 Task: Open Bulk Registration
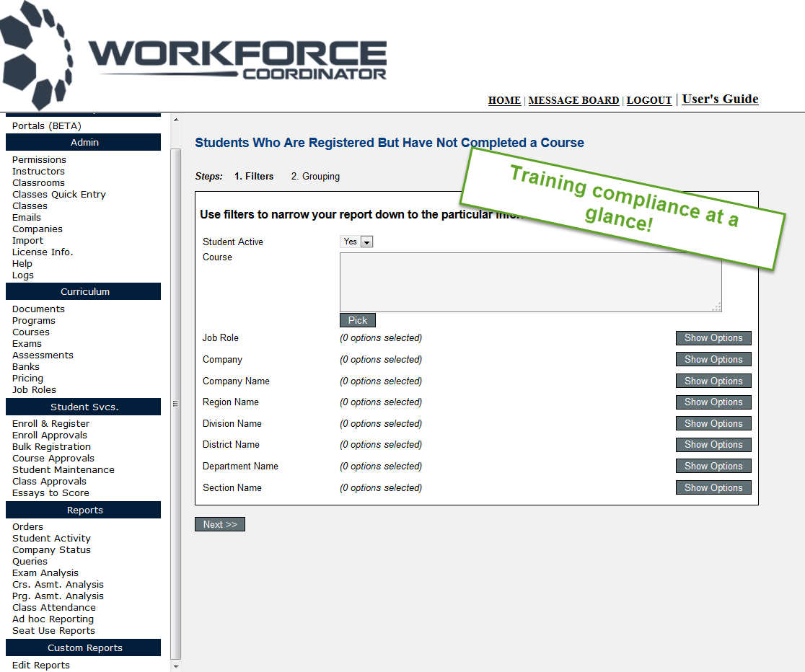coord(51,446)
